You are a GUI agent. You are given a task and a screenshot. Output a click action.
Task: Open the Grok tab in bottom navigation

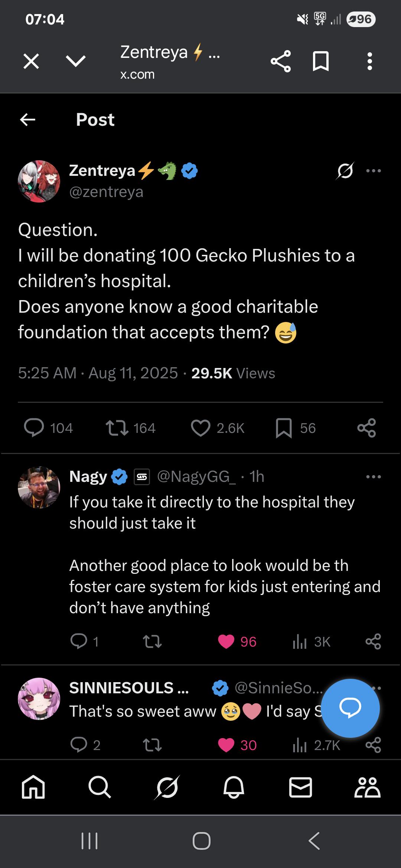coord(167,787)
